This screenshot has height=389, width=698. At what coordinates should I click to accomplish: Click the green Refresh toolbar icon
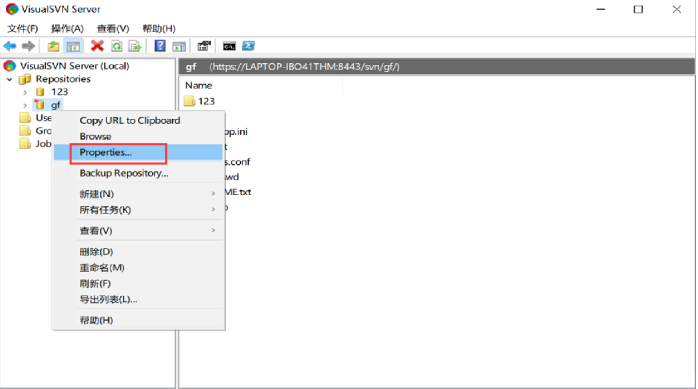(x=117, y=46)
